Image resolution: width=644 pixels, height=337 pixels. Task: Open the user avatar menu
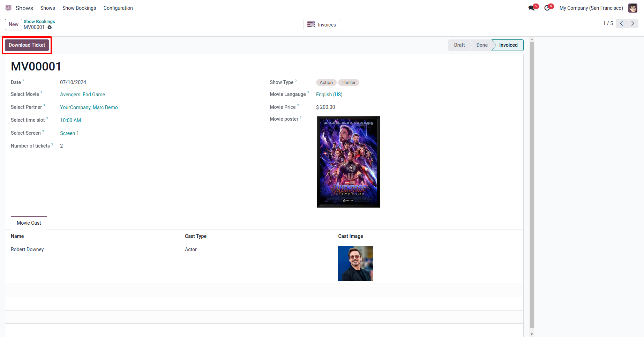pyautogui.click(x=633, y=8)
